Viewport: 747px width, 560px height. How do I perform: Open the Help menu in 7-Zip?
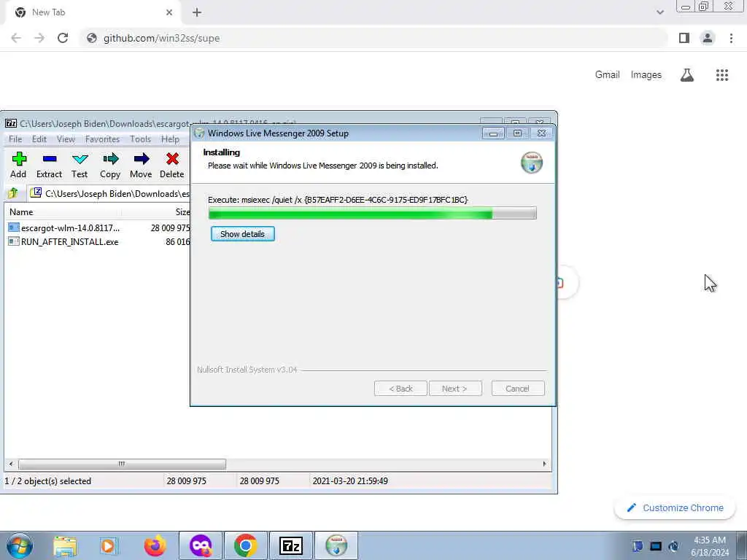point(170,139)
